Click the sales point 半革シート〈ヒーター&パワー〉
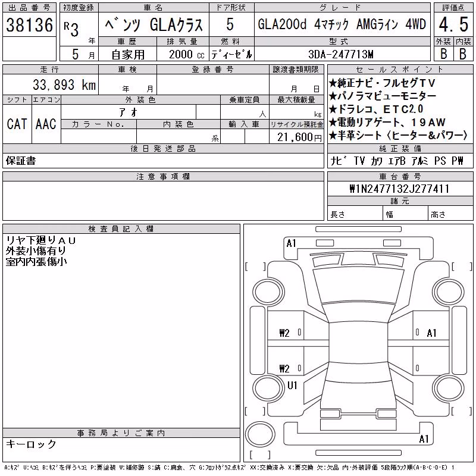This screenshot has height=476, width=476. [x=398, y=136]
